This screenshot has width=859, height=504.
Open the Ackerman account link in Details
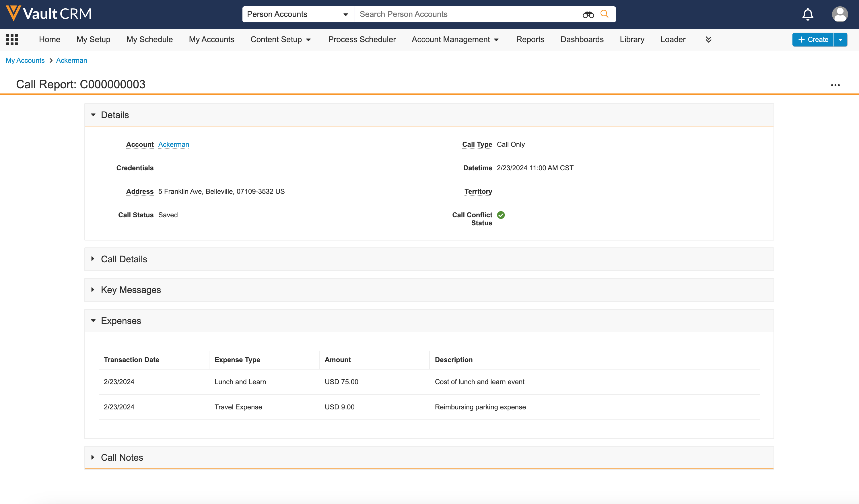coord(174,144)
